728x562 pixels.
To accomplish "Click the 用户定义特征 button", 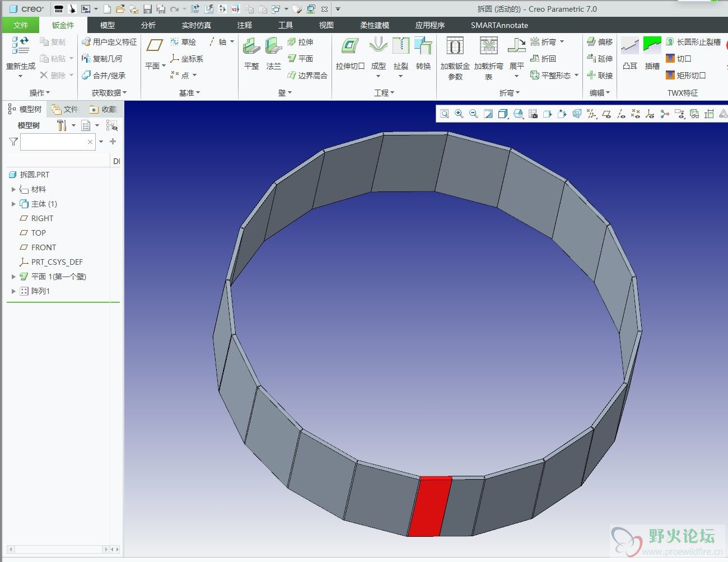I will click(x=109, y=42).
